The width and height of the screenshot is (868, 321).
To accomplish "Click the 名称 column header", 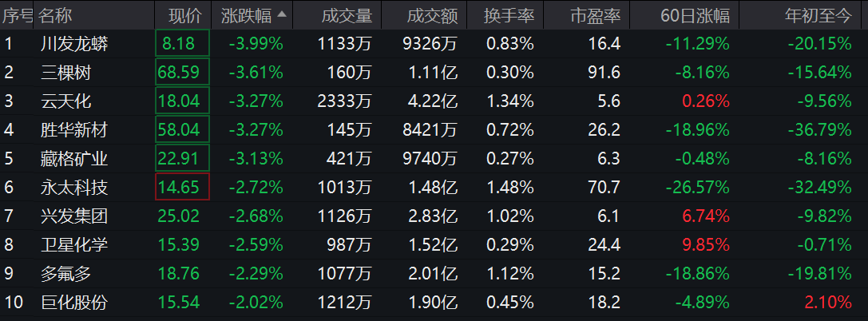I will click(55, 15).
